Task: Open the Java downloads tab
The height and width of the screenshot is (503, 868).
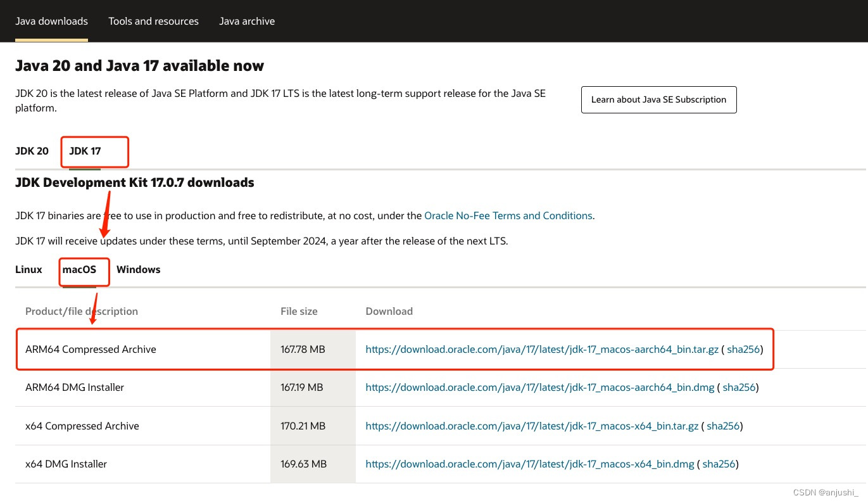Action: coord(51,21)
